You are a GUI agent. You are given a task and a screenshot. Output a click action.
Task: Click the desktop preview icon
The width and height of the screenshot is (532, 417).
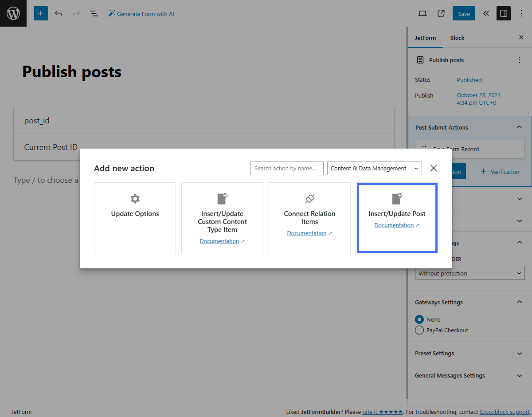coord(422,13)
